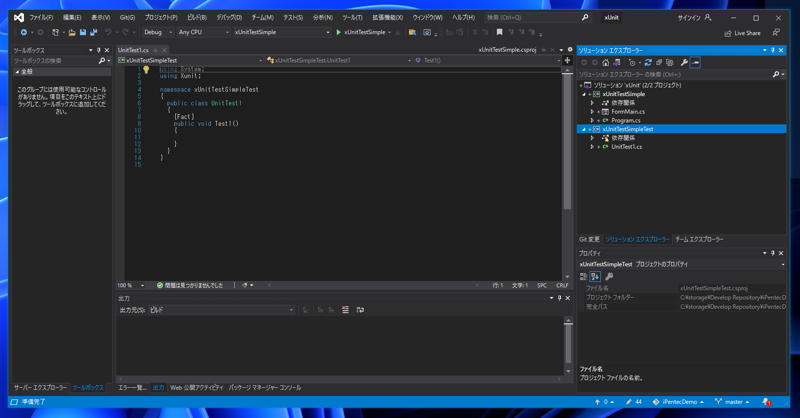Click the Alphabetical sort icon in Properties panel

pyautogui.click(x=595, y=277)
